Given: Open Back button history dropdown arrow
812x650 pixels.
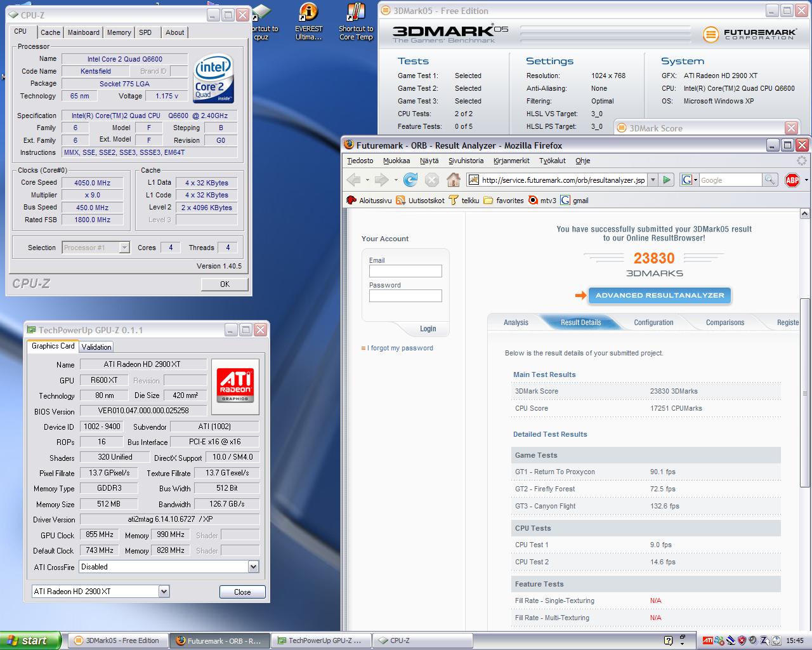Looking at the screenshot, I should (x=367, y=180).
